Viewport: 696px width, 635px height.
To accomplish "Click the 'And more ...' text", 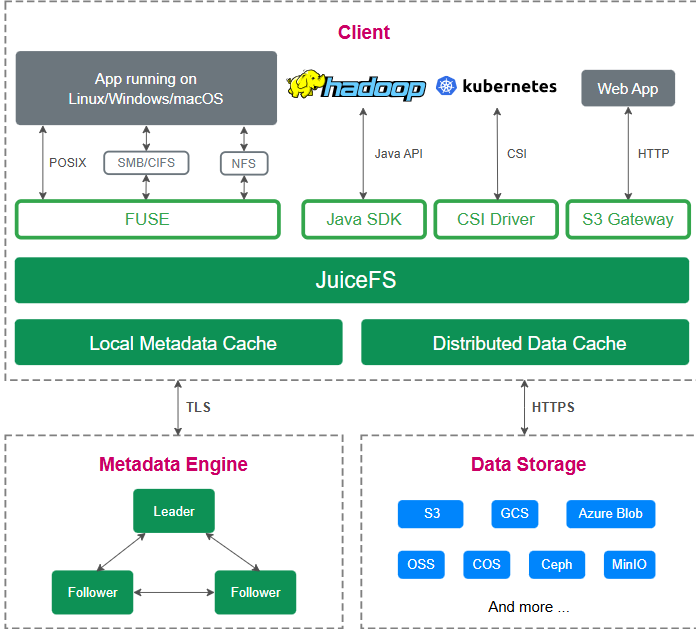I will click(x=529, y=607).
